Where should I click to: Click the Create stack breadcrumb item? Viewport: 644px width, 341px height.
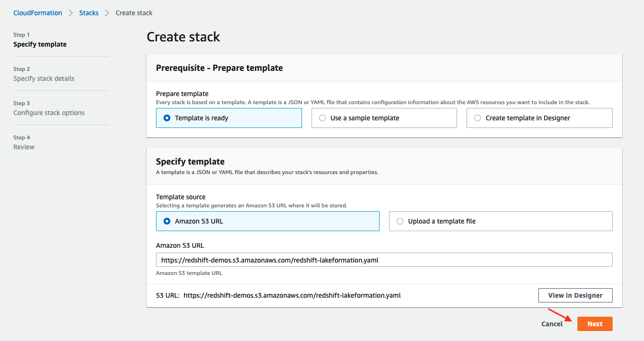coord(134,13)
